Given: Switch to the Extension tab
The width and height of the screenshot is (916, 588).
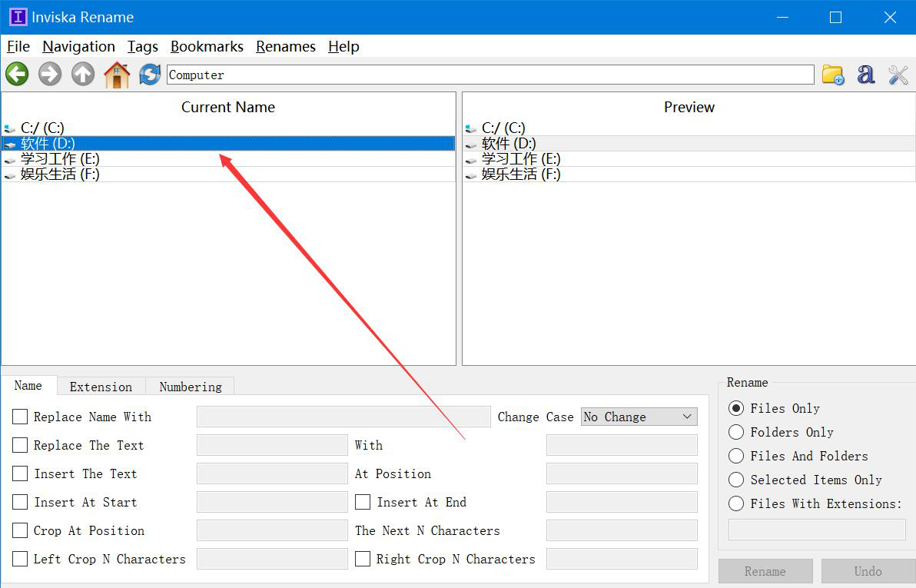Looking at the screenshot, I should point(101,387).
